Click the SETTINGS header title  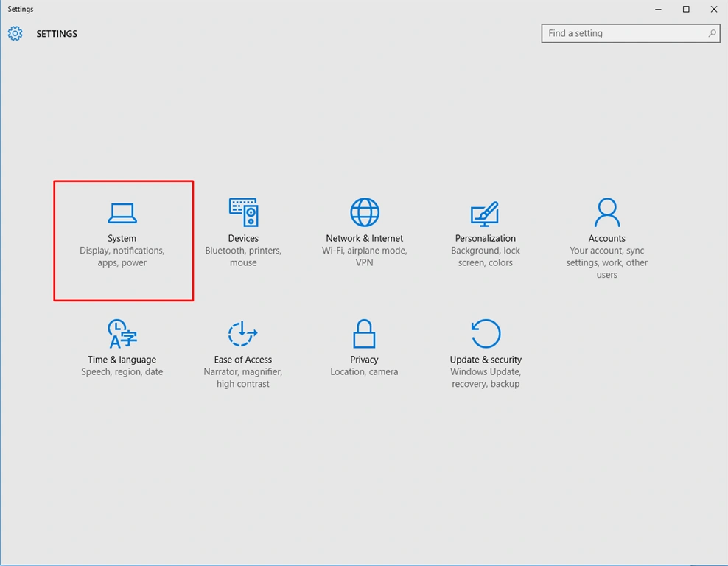(57, 33)
